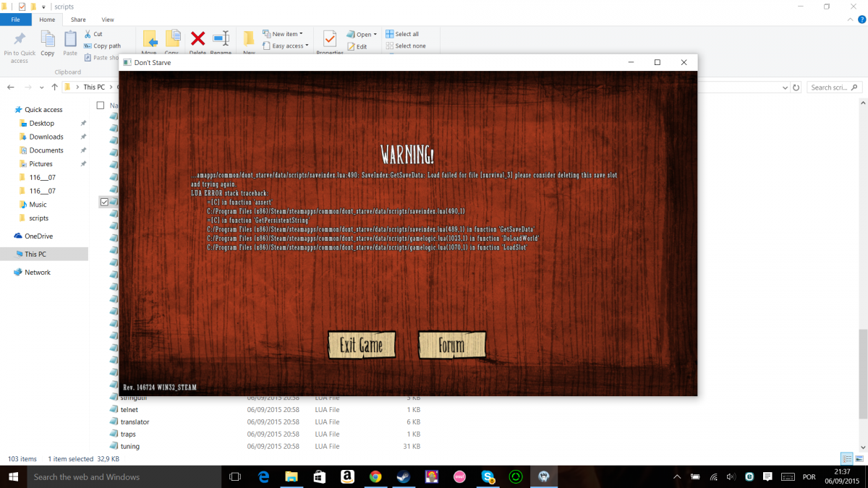Click the Copy icon in Clipboard group
The width and height of the screenshot is (868, 488).
[x=48, y=43]
